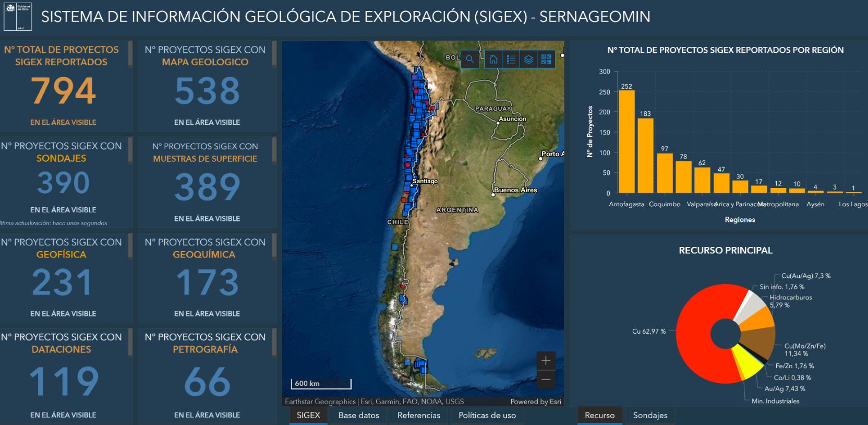Click the Santiago label on the map

coord(425,181)
